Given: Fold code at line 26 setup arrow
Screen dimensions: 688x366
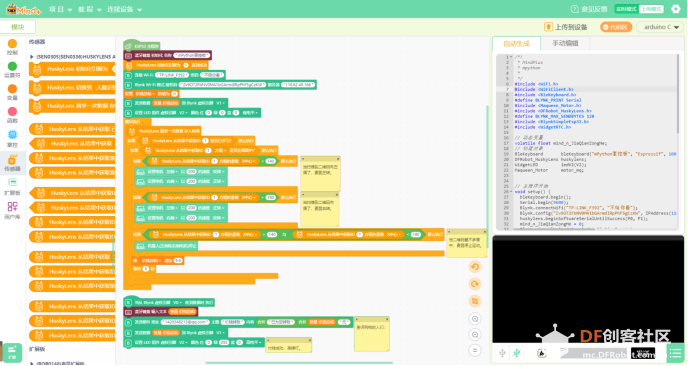Looking at the screenshot, I should (x=510, y=192).
